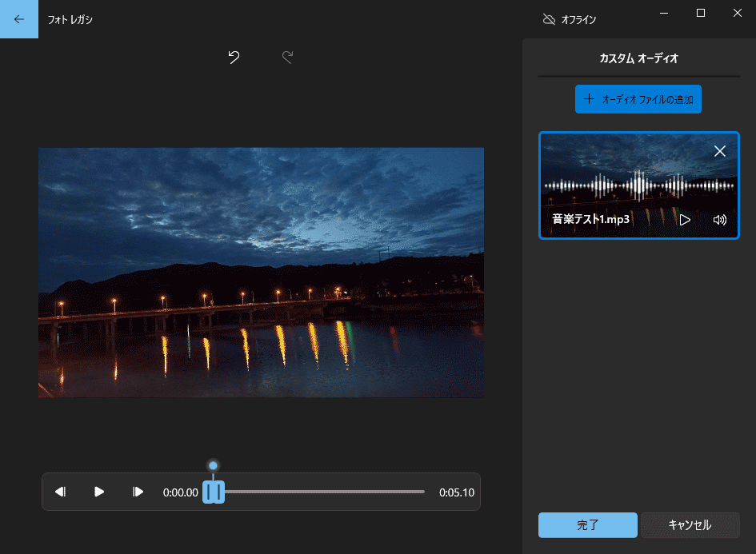Preview play the 音楽テスト1.mp3 clip
756x554 pixels.
point(685,220)
